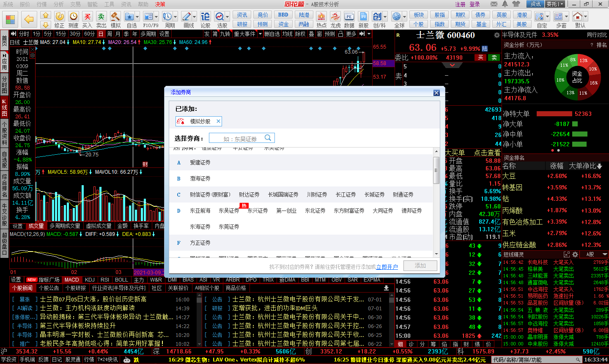609x364 pixels.
Task: Expand the 全球 global markets dropdown
Action: click(404, 17)
